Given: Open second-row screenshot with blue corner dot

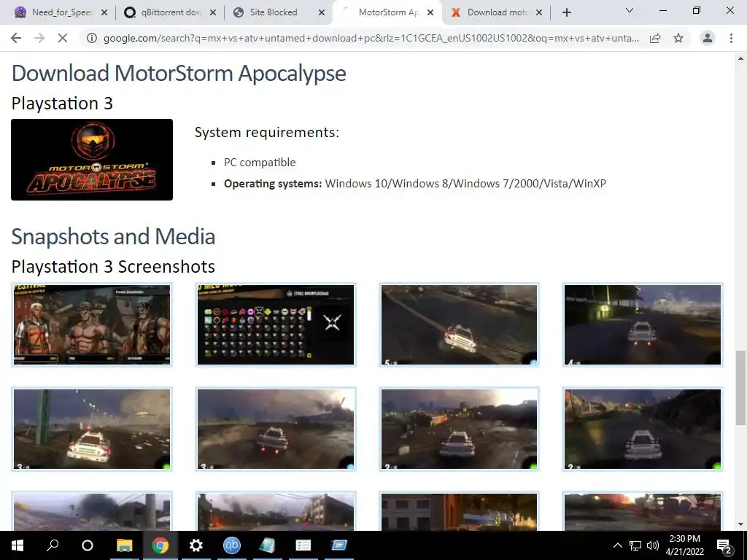Looking at the screenshot, I should coord(276,429).
